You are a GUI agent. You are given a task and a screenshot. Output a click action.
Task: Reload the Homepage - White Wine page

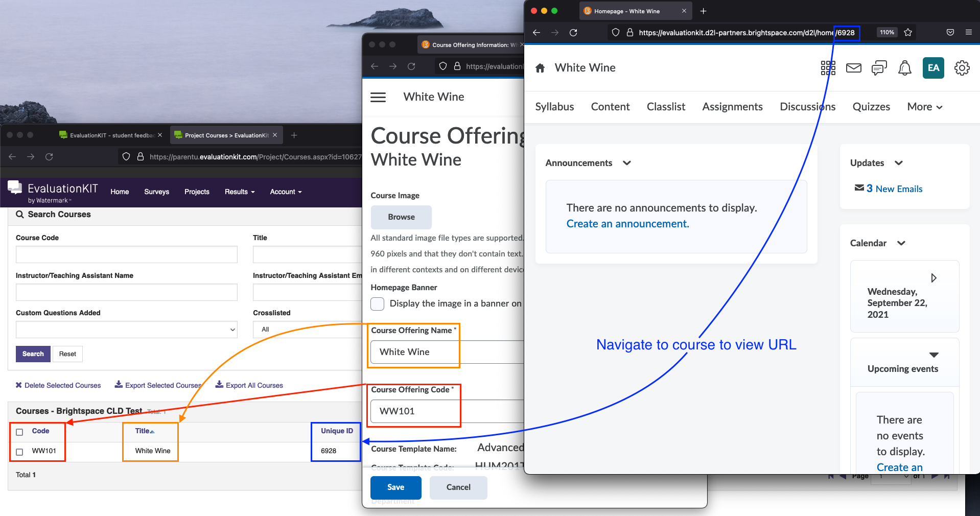[573, 33]
